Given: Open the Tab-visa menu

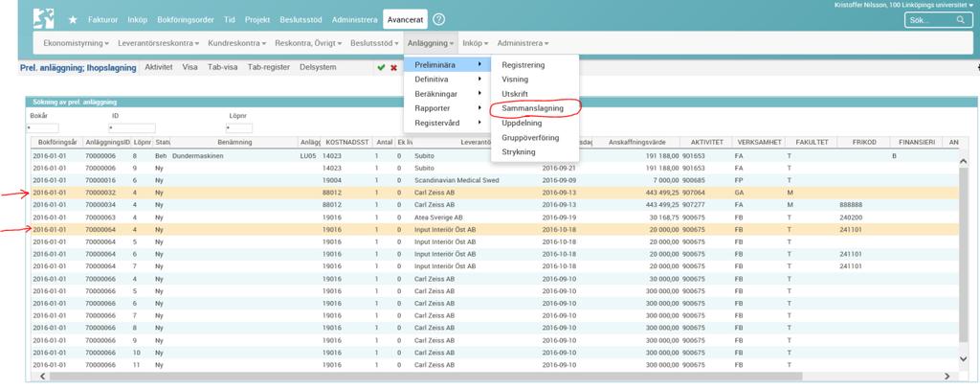Looking at the screenshot, I should [x=222, y=67].
